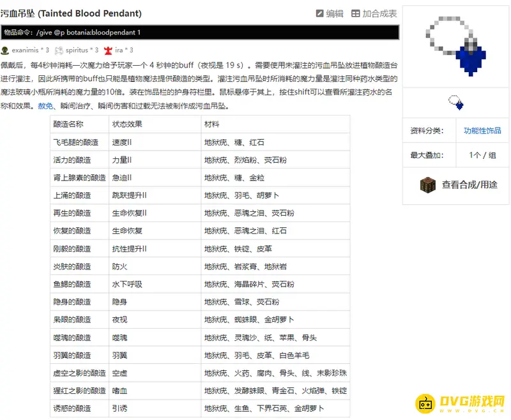
Task: Click the exanimis aspect icon
Action: click(x=5, y=50)
